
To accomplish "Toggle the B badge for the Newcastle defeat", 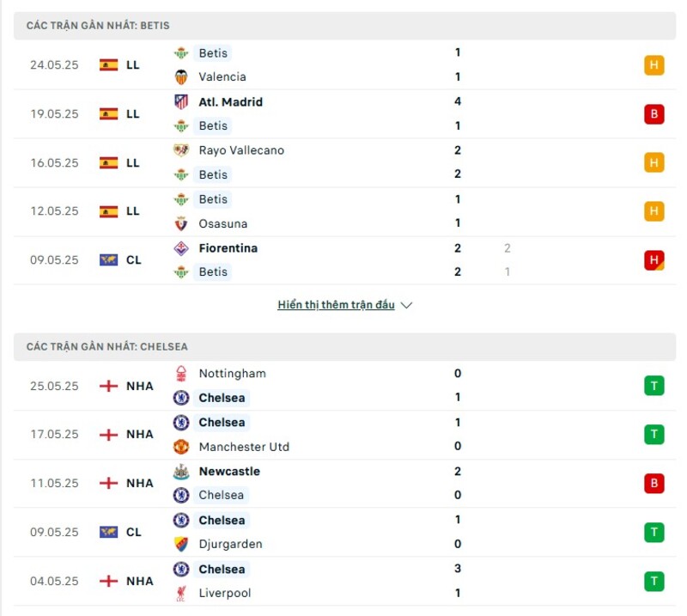I will [655, 483].
